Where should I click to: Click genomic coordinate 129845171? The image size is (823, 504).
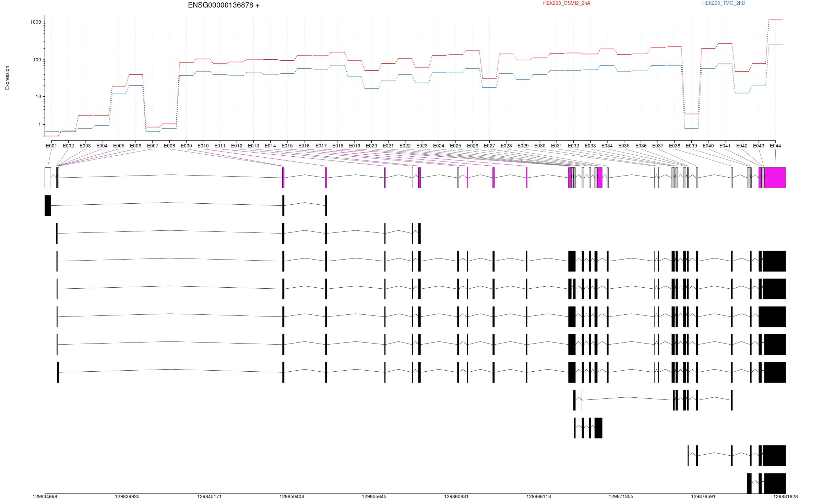[210, 496]
